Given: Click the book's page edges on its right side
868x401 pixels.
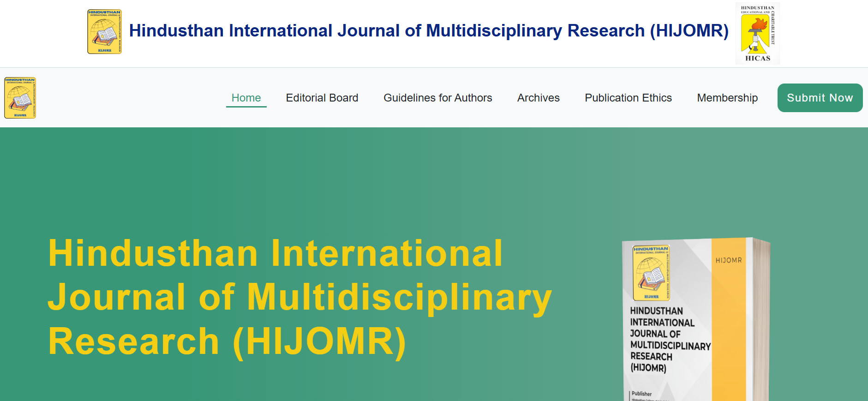Looking at the screenshot, I should 761,323.
